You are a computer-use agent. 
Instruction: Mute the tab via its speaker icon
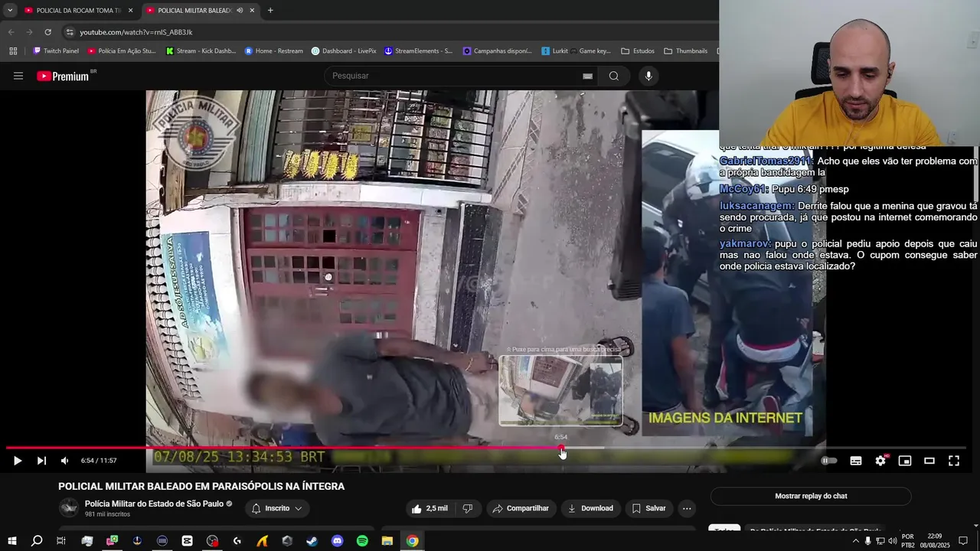point(240,10)
